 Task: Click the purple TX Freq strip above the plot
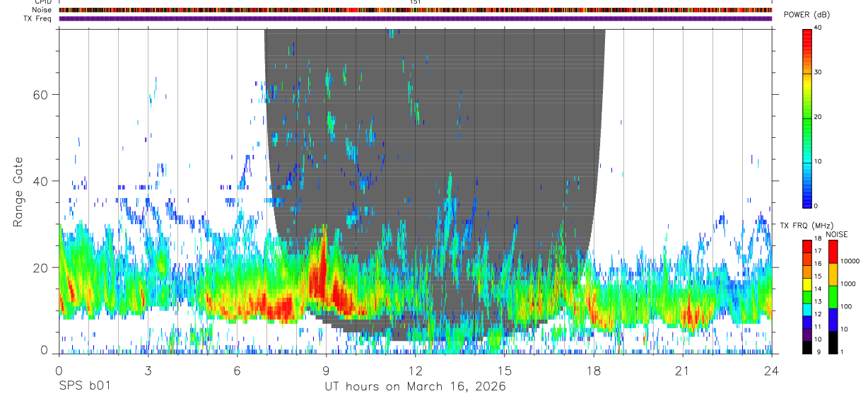coord(415,18)
